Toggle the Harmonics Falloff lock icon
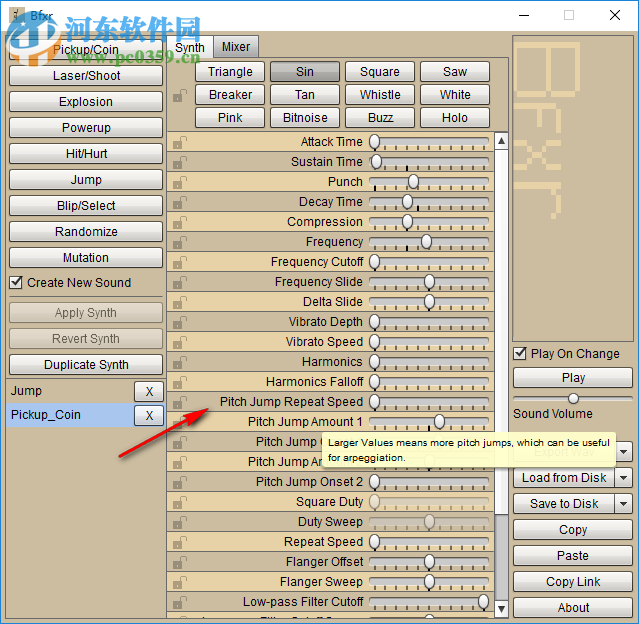Image resolution: width=639 pixels, height=624 pixels. (x=180, y=382)
